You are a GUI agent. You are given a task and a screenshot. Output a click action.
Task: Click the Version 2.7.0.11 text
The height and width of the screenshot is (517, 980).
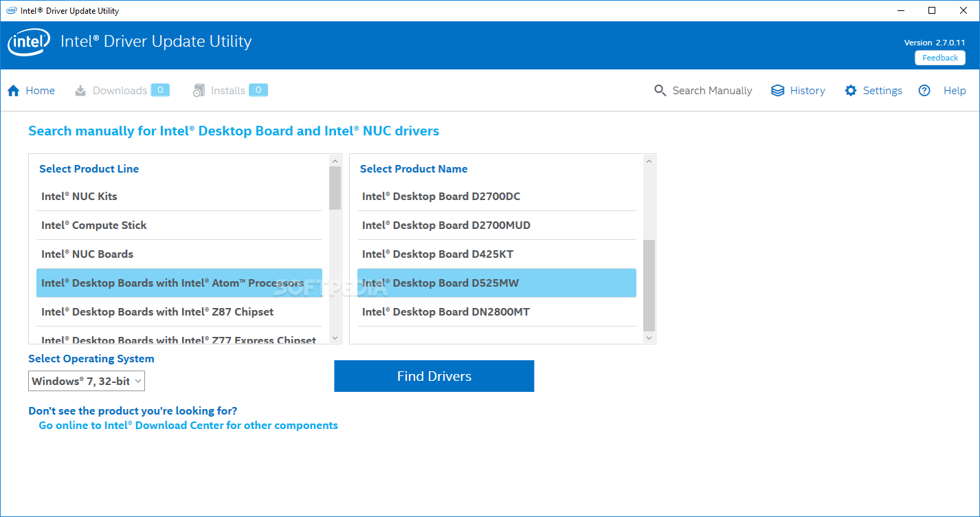935,43
